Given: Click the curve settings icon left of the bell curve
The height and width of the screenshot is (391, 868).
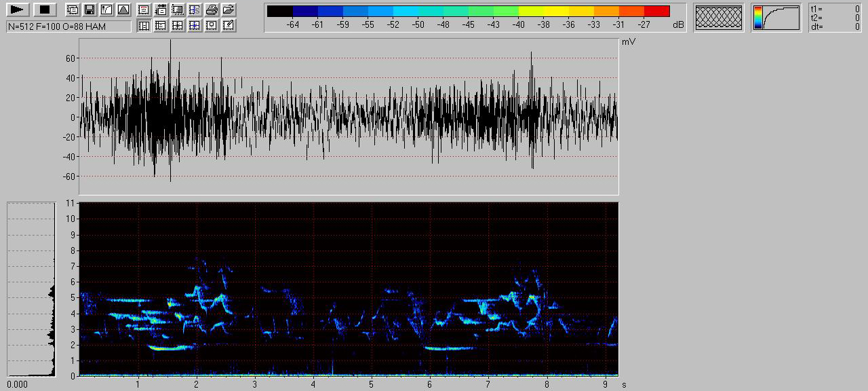Looking at the screenshot, I should [x=106, y=10].
